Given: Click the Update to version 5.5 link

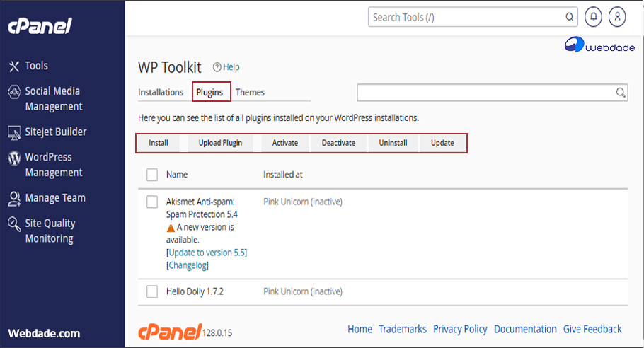Looking at the screenshot, I should point(207,253).
